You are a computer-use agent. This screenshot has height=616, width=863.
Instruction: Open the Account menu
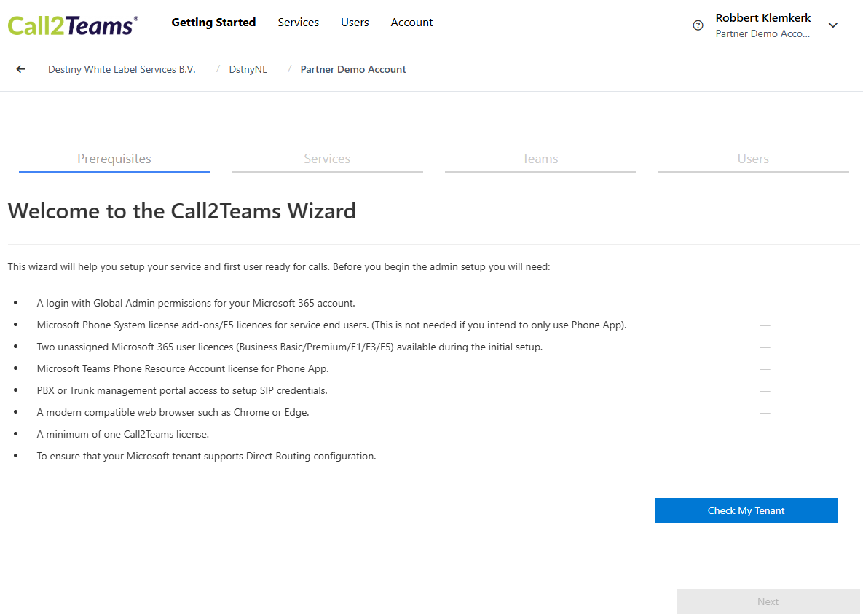[411, 23]
